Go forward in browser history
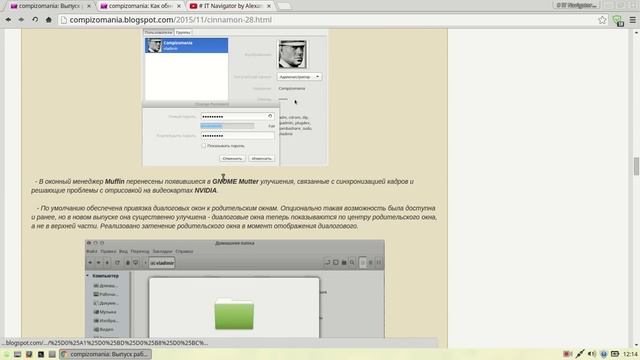This screenshot has height=360, width=640. click(x=21, y=20)
